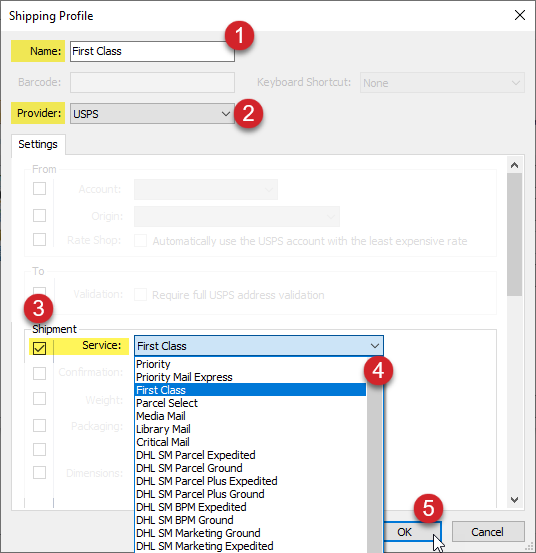Collapse the Service First Class dropdown
Image resolution: width=536 pixels, height=553 pixels.
[x=259, y=346]
